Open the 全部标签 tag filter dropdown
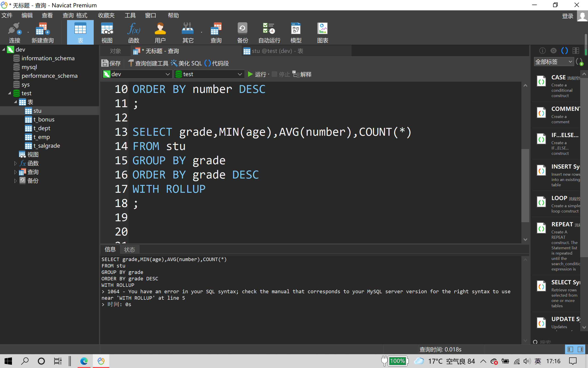This screenshot has width=588, height=368. [x=554, y=62]
